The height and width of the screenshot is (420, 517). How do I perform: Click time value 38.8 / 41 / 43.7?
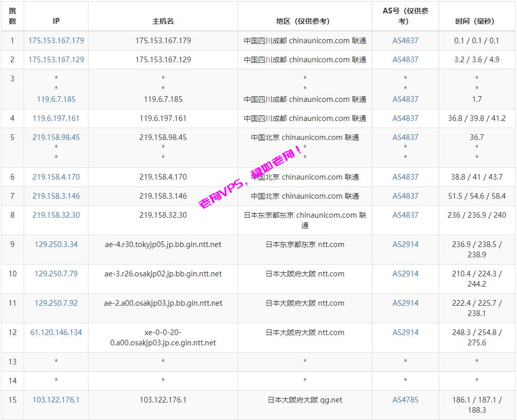click(476, 177)
